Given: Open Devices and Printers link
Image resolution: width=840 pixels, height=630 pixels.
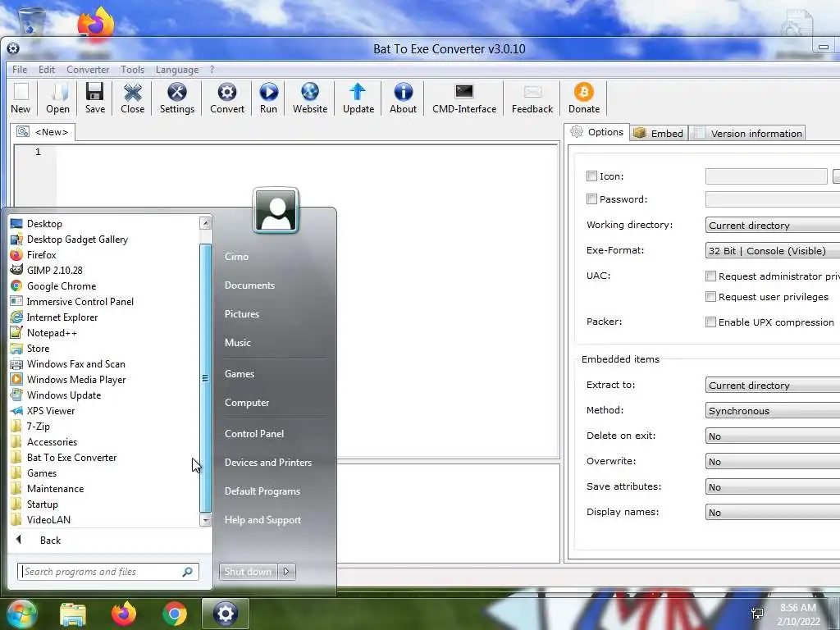Looking at the screenshot, I should pos(268,463).
